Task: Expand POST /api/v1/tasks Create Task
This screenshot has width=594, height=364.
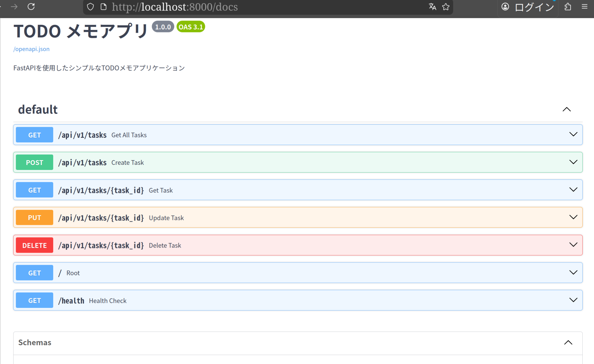Action: (573, 162)
